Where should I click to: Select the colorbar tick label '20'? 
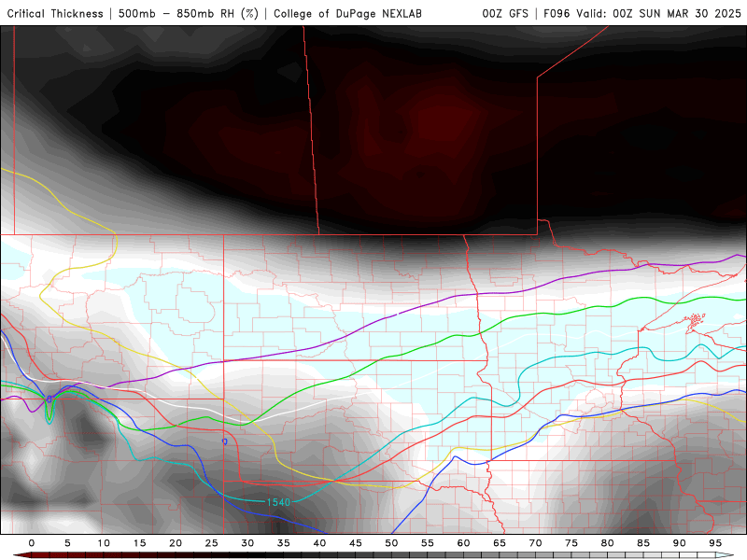tap(176, 543)
